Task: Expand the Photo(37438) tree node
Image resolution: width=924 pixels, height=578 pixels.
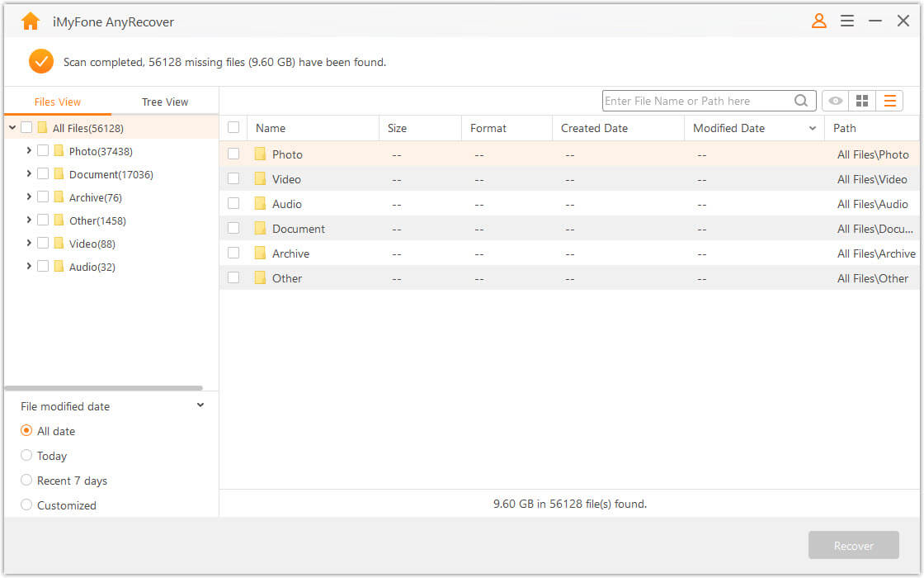Action: click(x=29, y=151)
